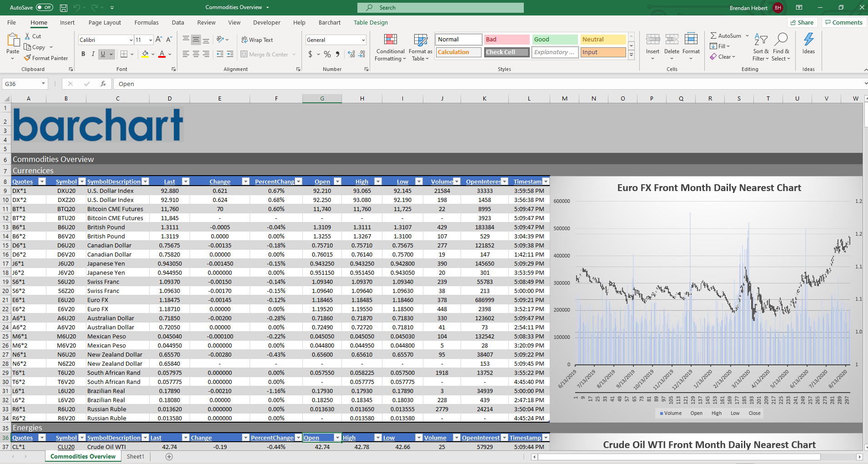Click the Share button
Viewport: 868px width, 464px height.
coord(802,22)
